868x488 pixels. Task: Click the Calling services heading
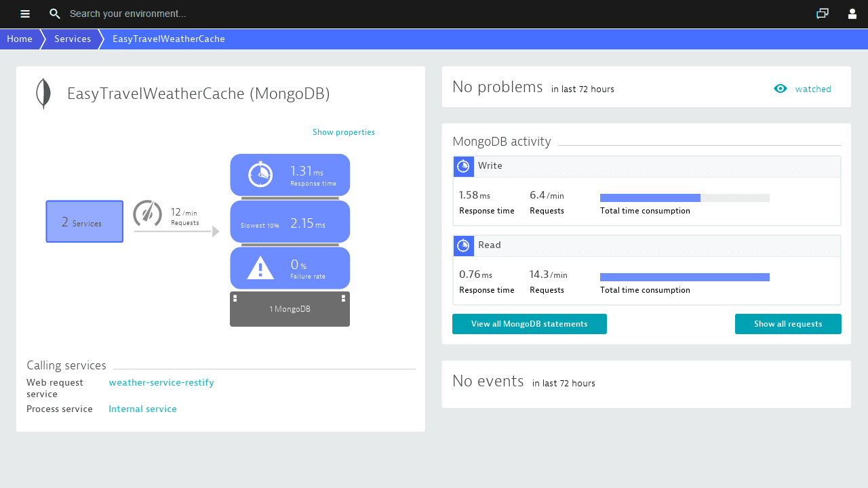[66, 366]
